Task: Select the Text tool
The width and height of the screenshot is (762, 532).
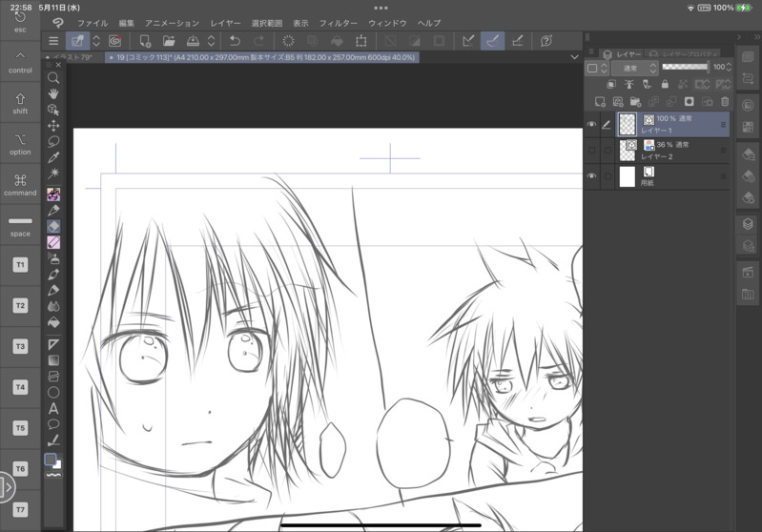Action: click(53, 409)
